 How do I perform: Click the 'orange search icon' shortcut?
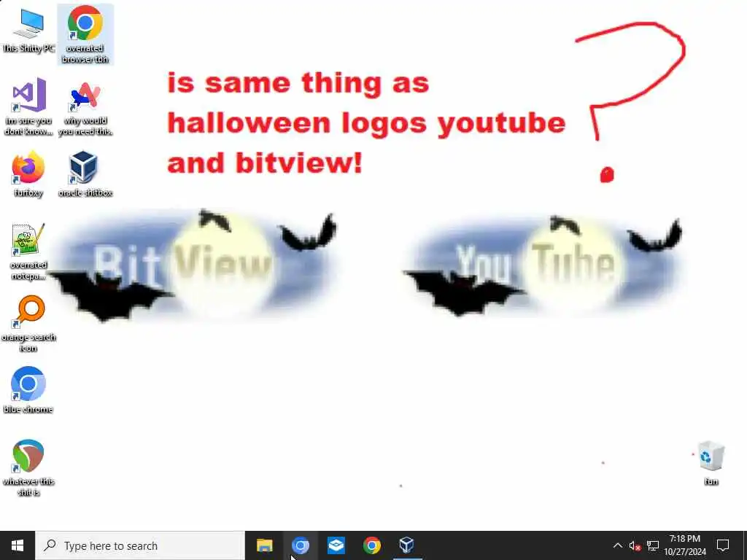coord(28,323)
